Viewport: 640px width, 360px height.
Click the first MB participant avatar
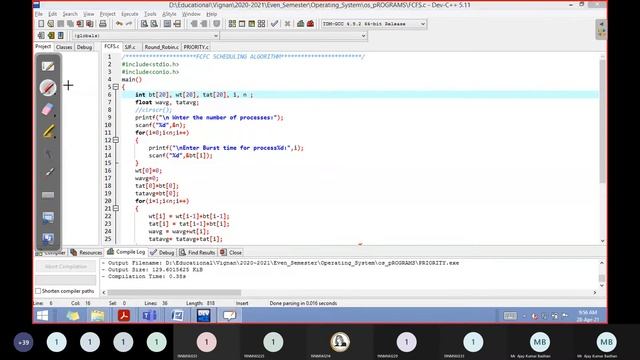click(540, 342)
